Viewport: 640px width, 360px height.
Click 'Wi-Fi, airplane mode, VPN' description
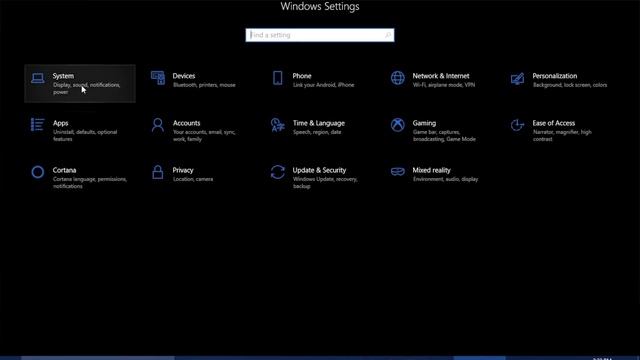click(x=444, y=85)
